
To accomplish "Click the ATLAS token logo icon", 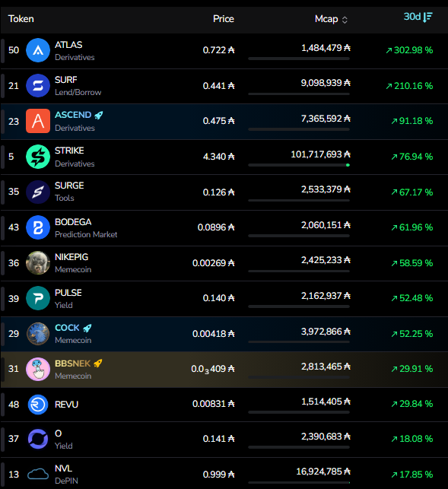I will [x=38, y=50].
